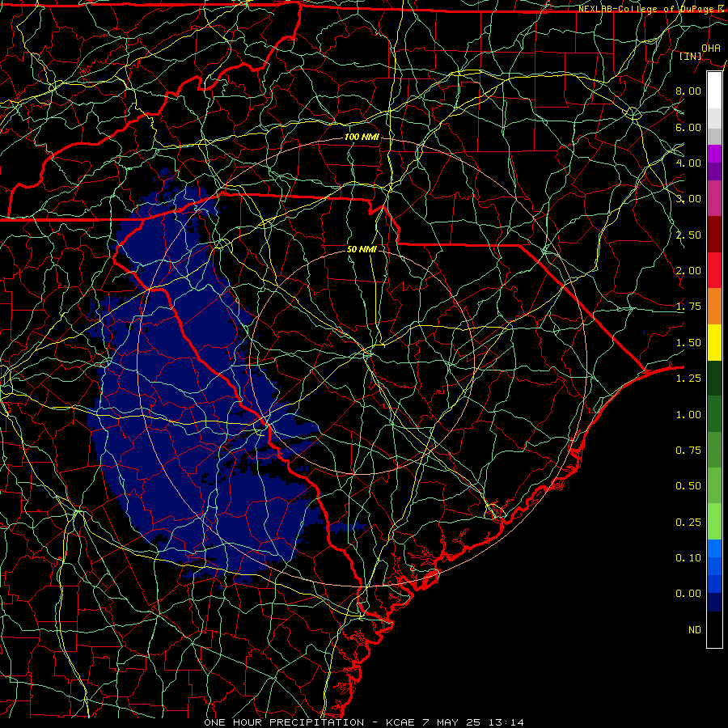
Task: Select the light green swatch beside 0.50
Action: [714, 485]
